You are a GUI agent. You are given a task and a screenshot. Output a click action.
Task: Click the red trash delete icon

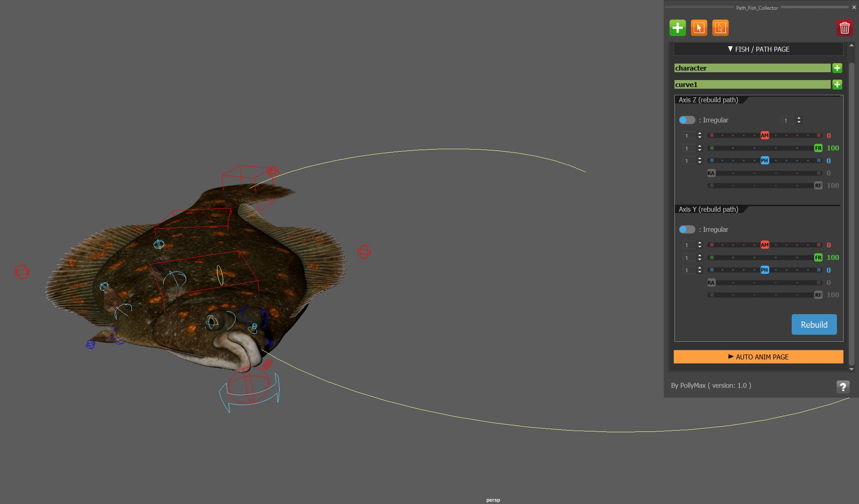(845, 28)
